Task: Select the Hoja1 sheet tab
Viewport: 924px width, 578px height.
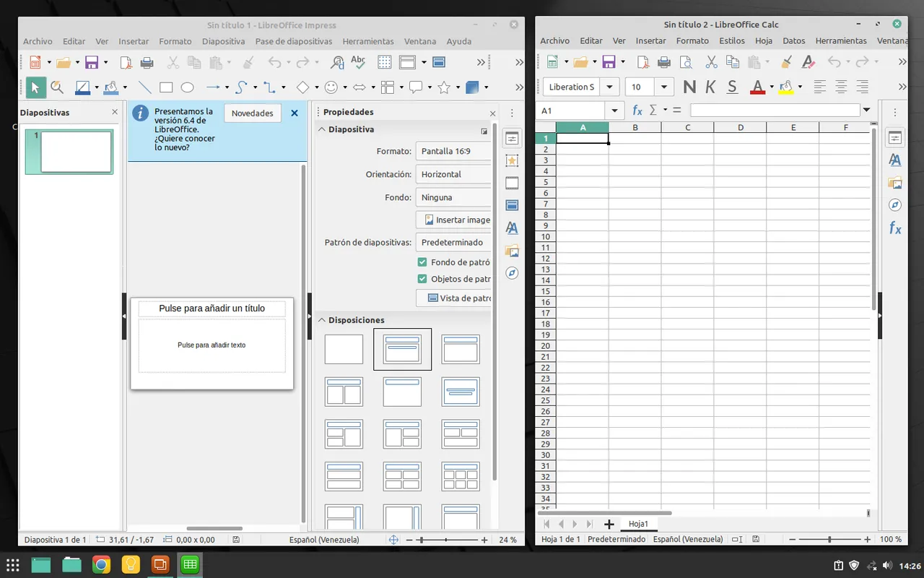Action: coord(638,524)
